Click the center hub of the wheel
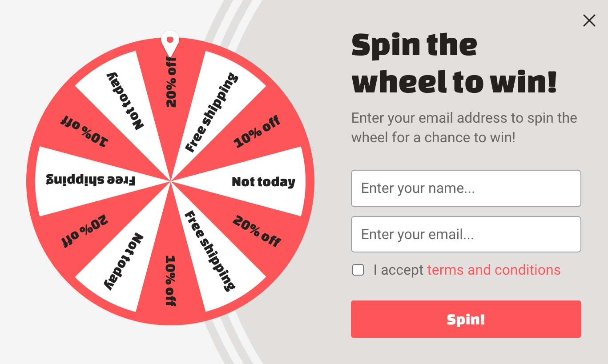 [170, 181]
